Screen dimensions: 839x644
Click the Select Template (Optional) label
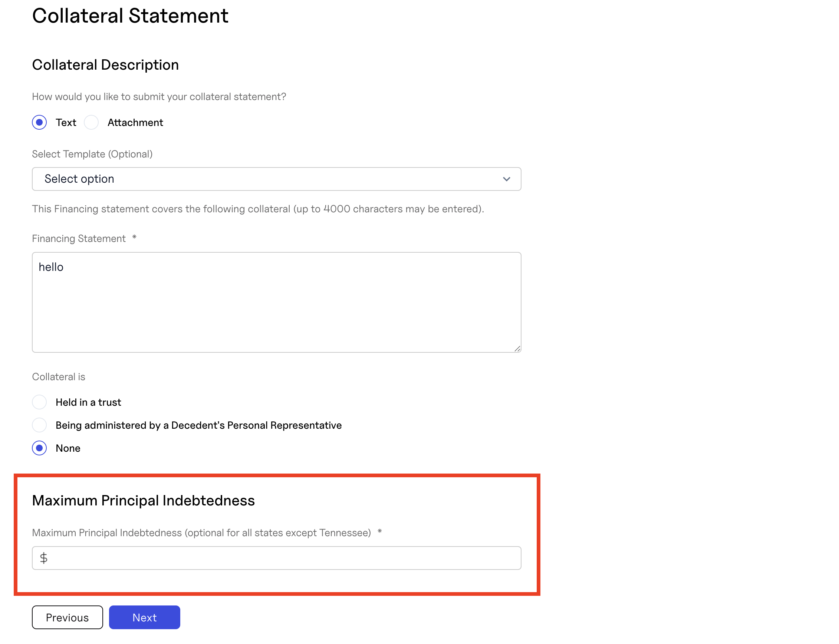point(92,154)
